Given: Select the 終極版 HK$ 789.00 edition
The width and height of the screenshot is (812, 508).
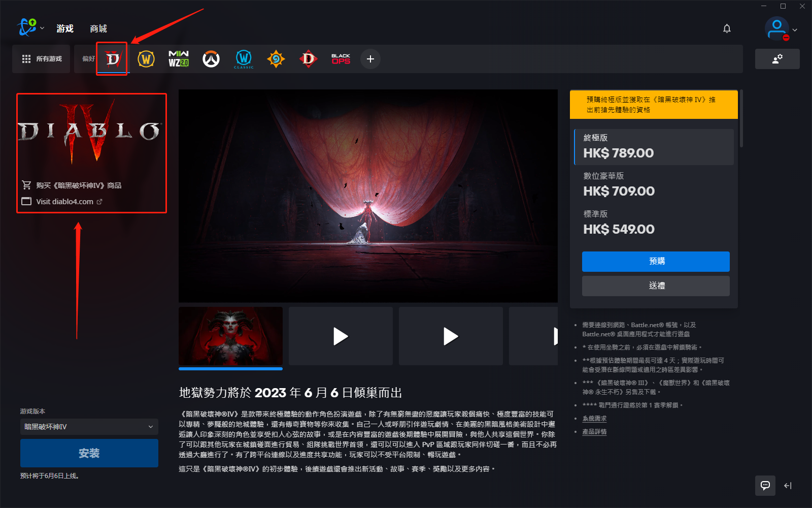Looking at the screenshot, I should tap(654, 147).
